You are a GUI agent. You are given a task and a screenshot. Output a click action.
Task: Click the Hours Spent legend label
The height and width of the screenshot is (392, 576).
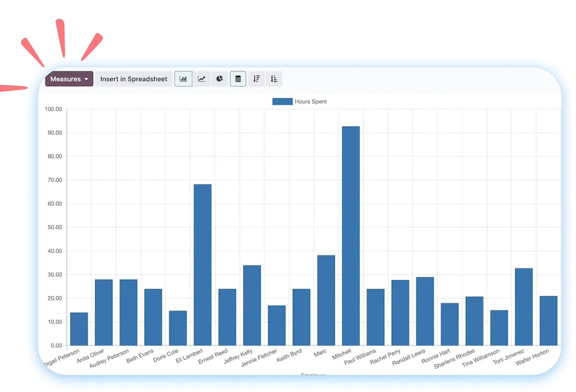[311, 102]
